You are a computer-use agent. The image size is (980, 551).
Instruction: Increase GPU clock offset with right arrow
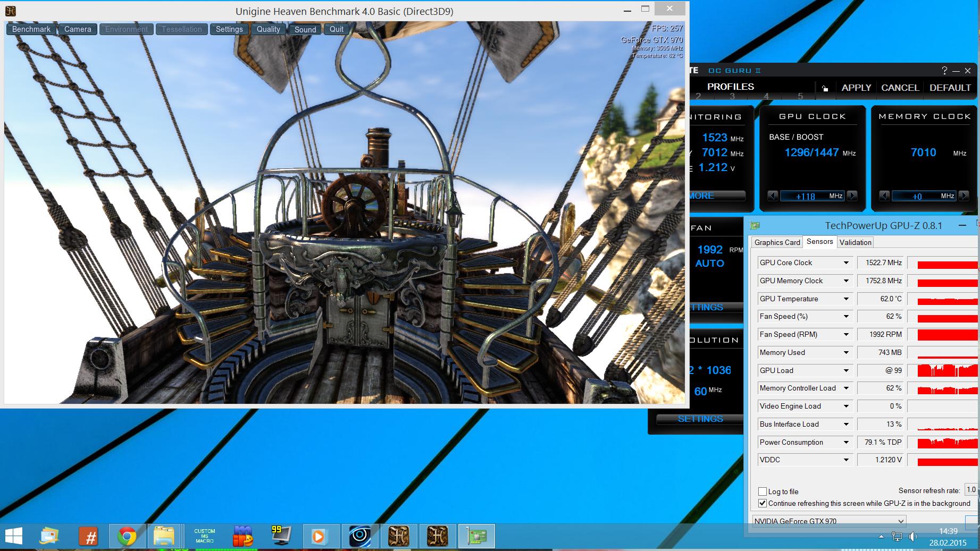coord(852,196)
